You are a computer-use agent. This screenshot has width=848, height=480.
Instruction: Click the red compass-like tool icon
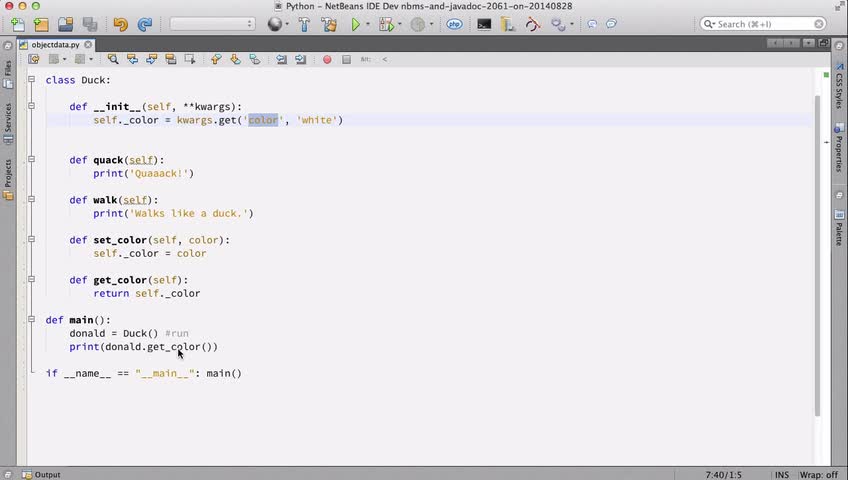point(533,24)
